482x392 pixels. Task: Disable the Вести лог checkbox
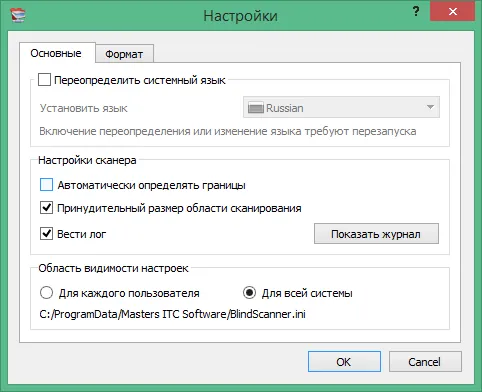click(x=46, y=234)
